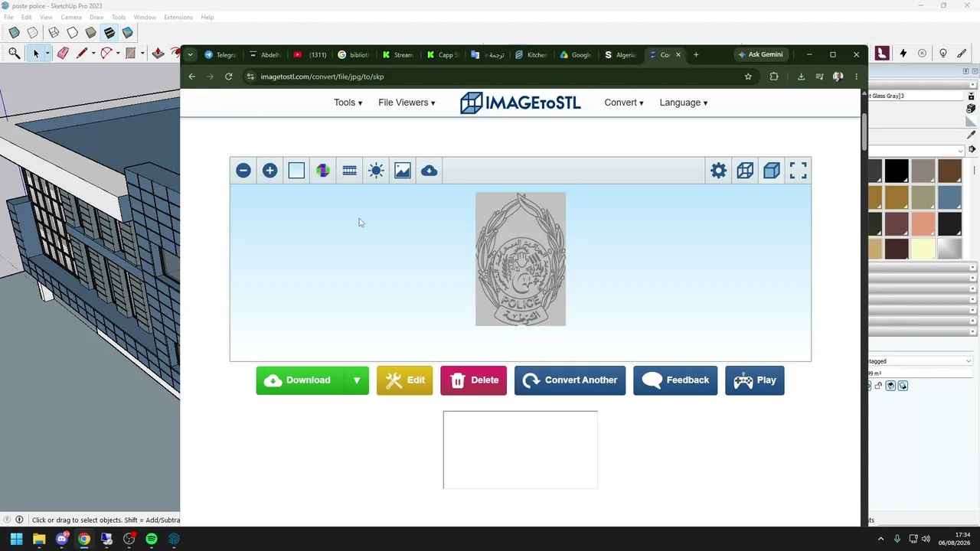This screenshot has width=980, height=551.
Task: Select the SketchUp material eyedropper sampler
Action: click(972, 135)
